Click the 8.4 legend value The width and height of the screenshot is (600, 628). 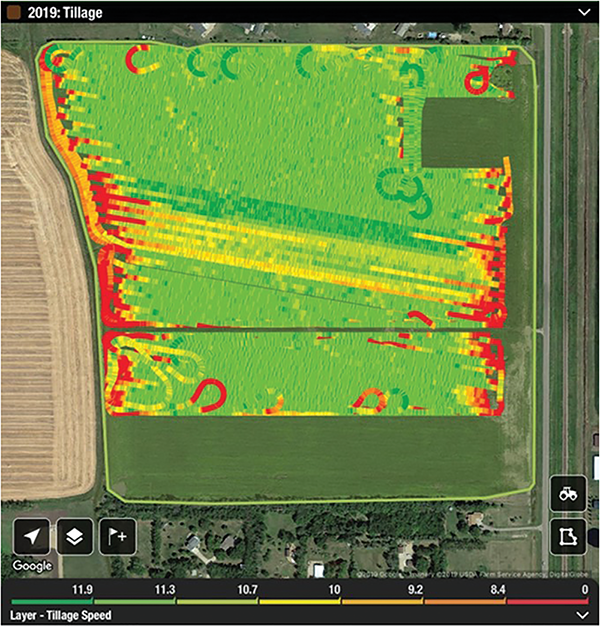(x=498, y=591)
